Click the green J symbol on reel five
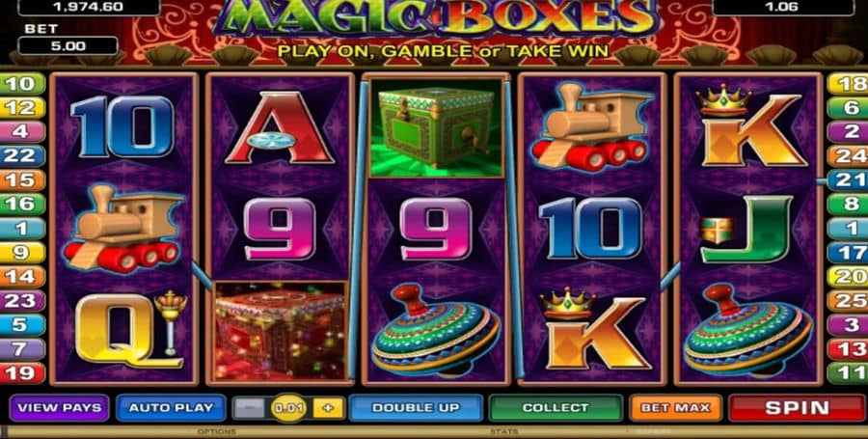The width and height of the screenshot is (868, 439). pyautogui.click(x=746, y=229)
